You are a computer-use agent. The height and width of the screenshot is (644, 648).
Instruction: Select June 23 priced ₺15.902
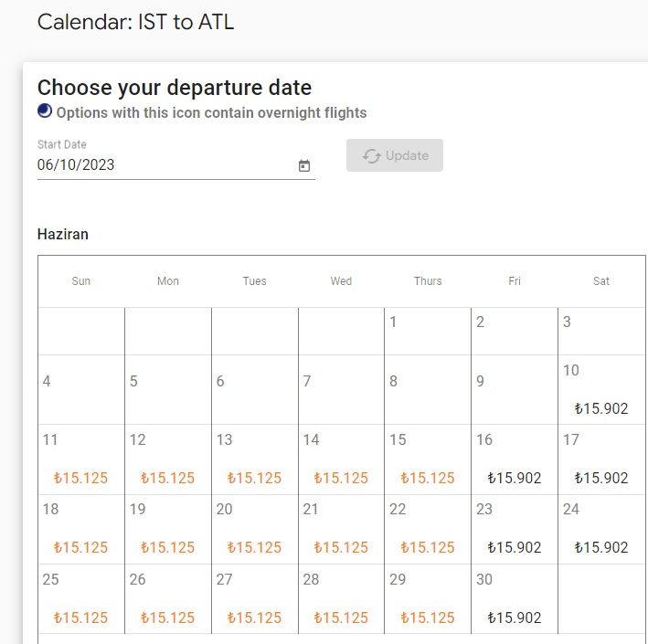click(x=515, y=529)
